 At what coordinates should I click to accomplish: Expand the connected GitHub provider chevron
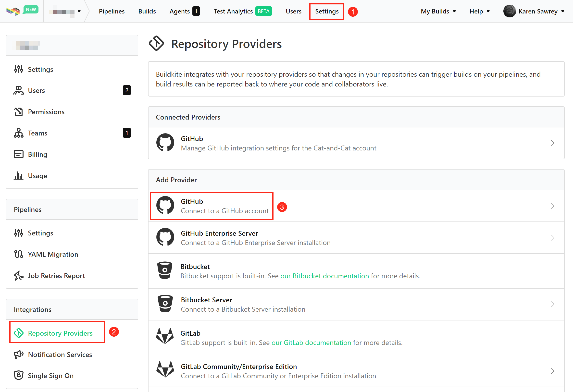pyautogui.click(x=552, y=143)
